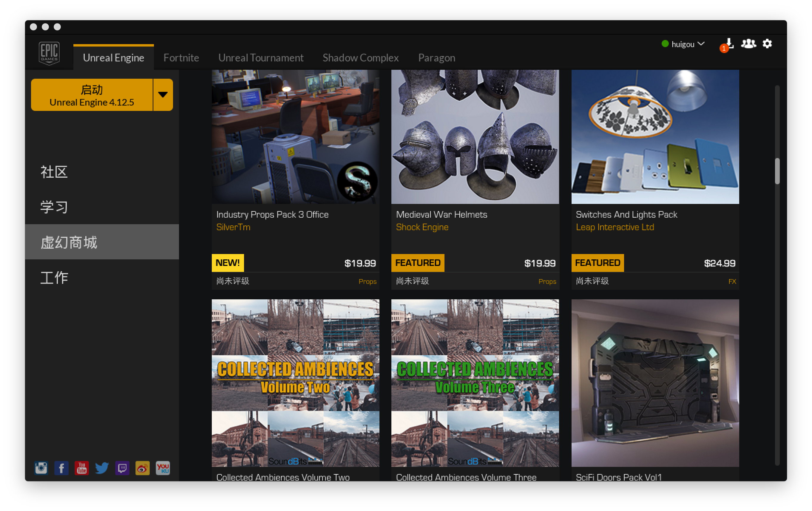Viewport: 812px width, 511px height.
Task: Open the YouTube icon
Action: [x=82, y=468]
